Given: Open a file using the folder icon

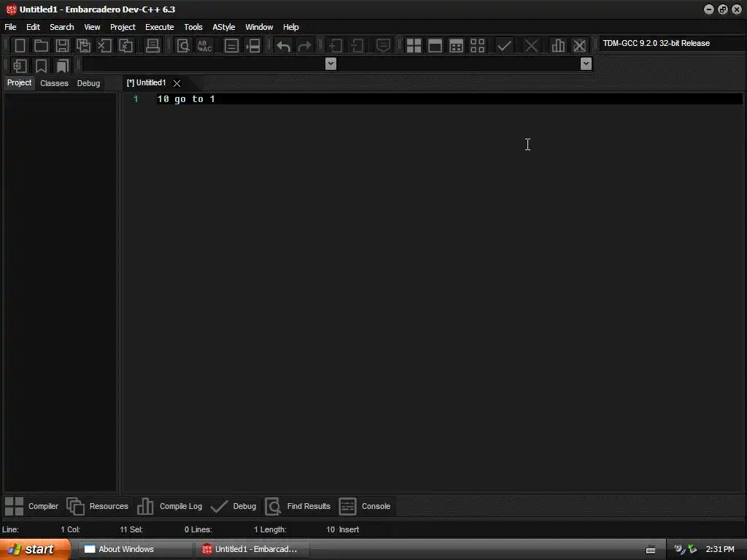Looking at the screenshot, I should coord(41,46).
